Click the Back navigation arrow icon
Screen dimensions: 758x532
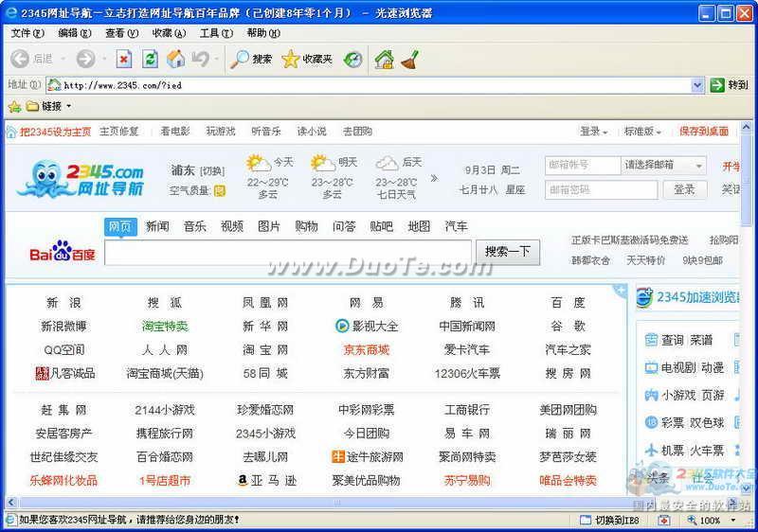pos(20,59)
